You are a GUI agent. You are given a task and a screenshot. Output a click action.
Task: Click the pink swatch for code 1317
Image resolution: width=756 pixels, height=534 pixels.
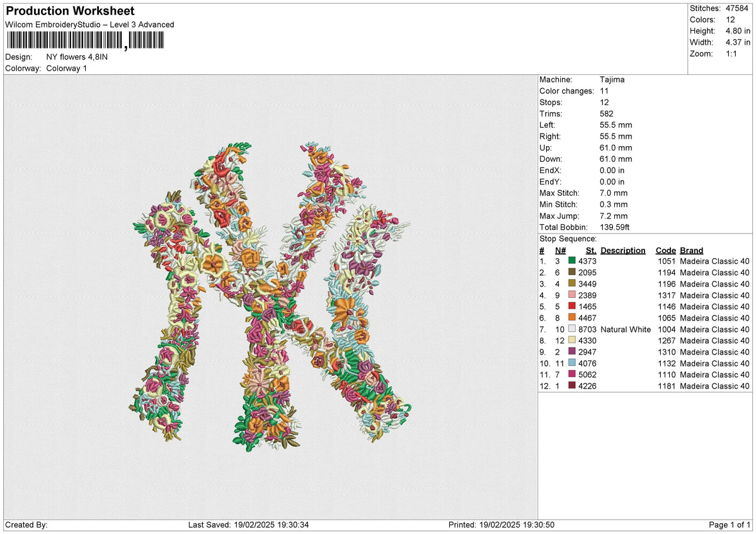572,295
